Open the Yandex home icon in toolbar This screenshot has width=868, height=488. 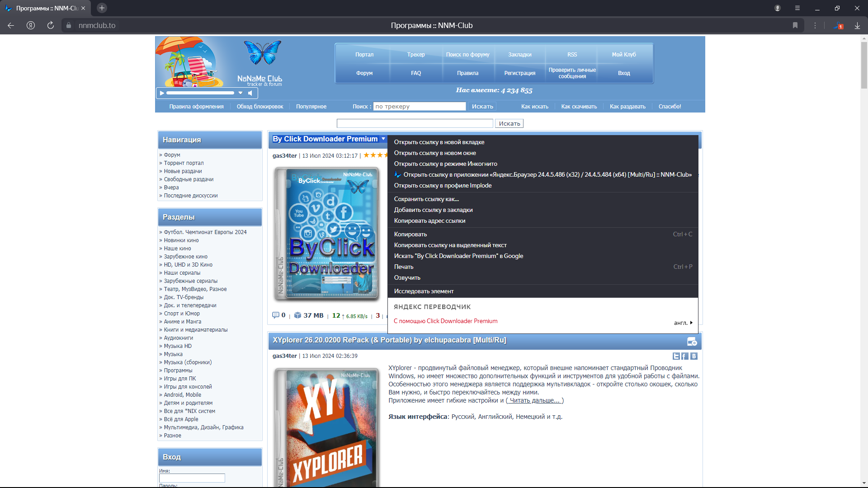coord(31,25)
